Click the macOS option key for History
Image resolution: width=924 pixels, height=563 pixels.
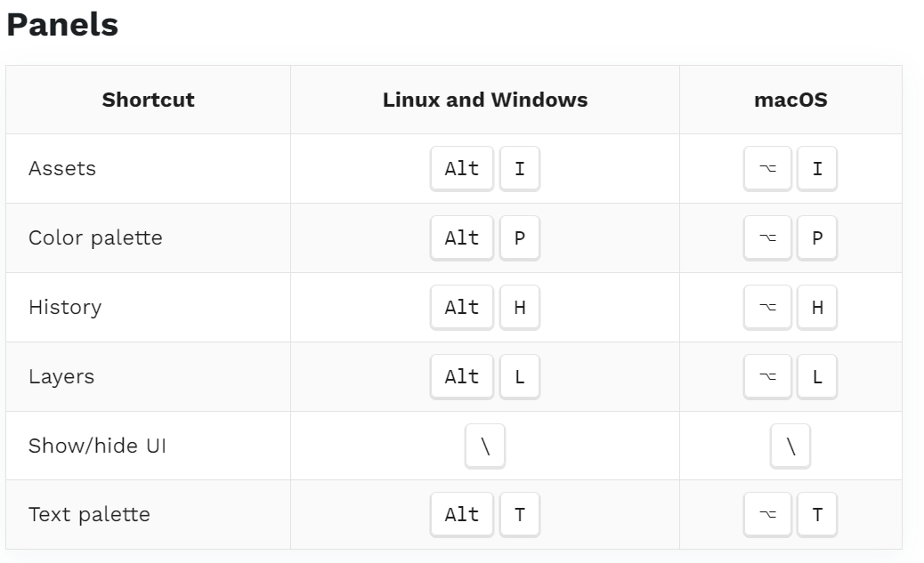click(767, 308)
